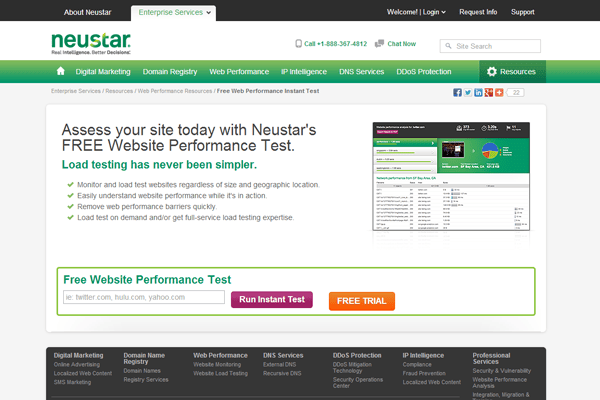Image resolution: width=600 pixels, height=400 pixels.
Task: Click footer Digital Marketing heading
Action: click(78, 355)
